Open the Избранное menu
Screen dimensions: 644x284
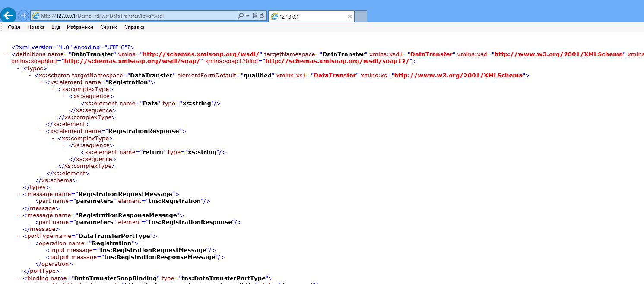pos(80,27)
